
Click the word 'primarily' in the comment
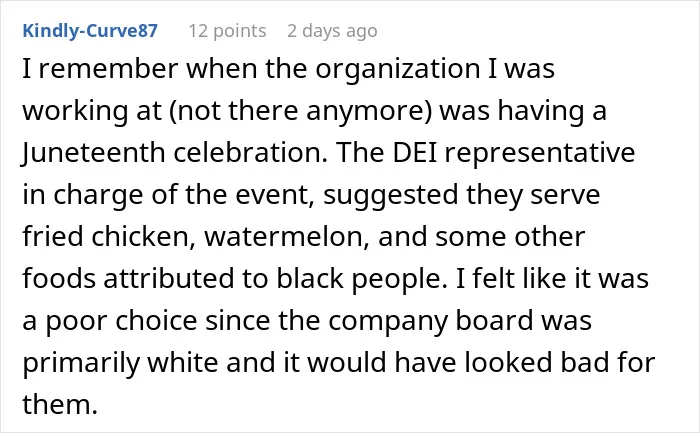tap(81, 363)
